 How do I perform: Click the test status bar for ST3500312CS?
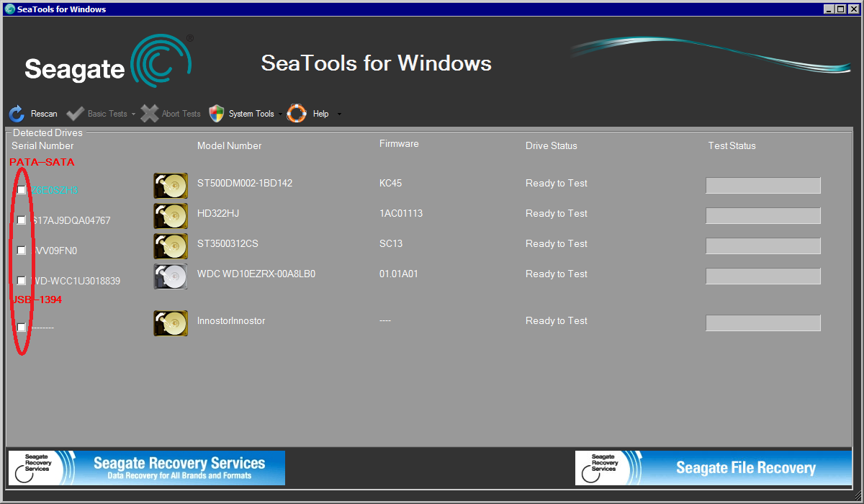(763, 246)
